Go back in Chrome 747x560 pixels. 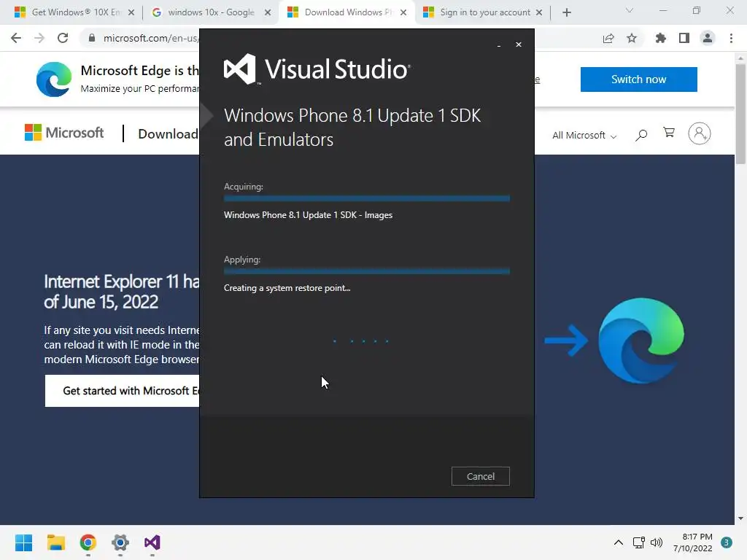[x=16, y=38]
